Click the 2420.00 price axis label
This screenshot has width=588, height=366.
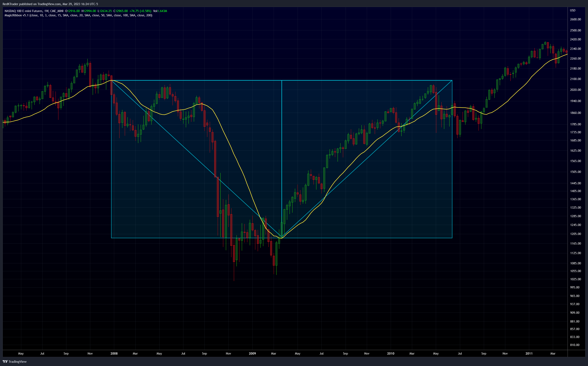[x=575, y=39]
